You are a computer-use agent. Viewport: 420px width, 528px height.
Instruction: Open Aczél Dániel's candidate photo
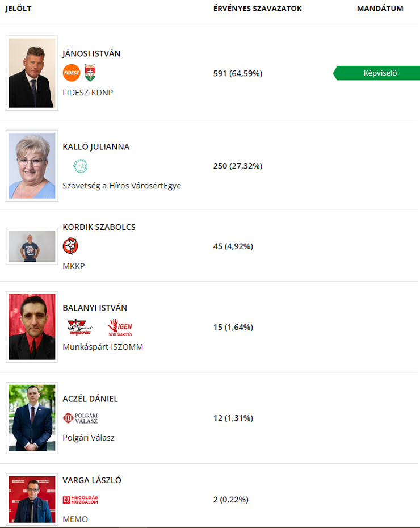tap(32, 418)
